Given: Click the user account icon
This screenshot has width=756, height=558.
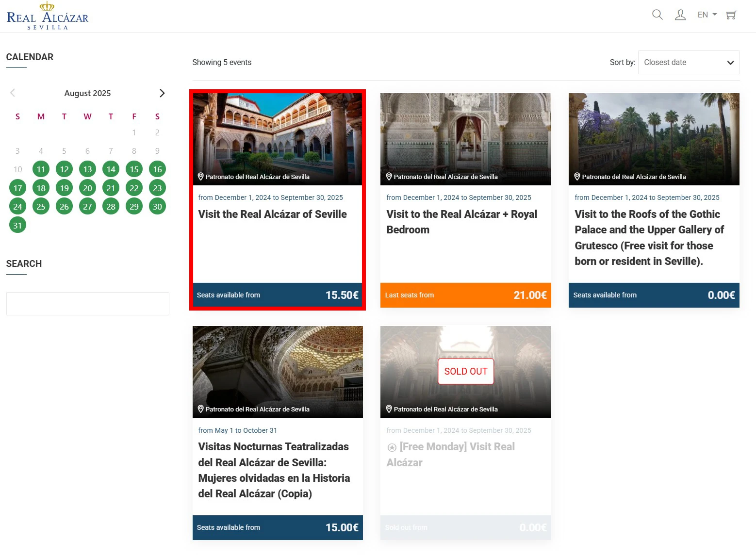Looking at the screenshot, I should pos(680,15).
